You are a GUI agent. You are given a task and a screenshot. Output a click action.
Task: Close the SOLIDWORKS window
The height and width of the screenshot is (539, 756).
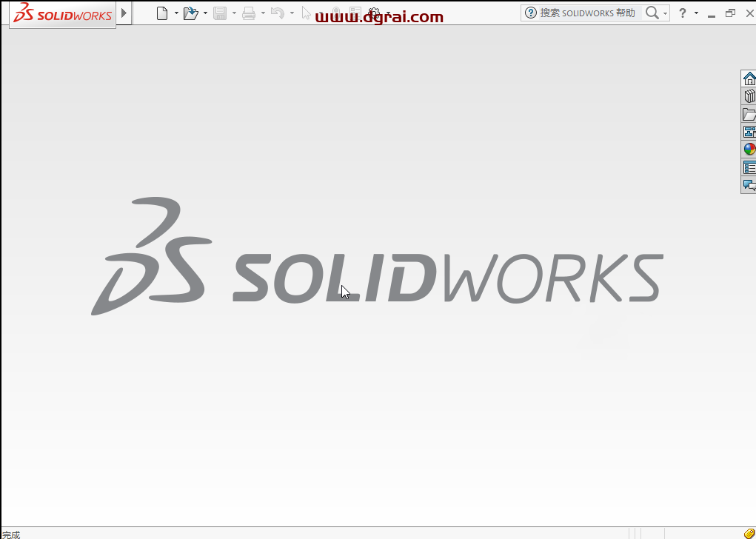click(x=750, y=13)
